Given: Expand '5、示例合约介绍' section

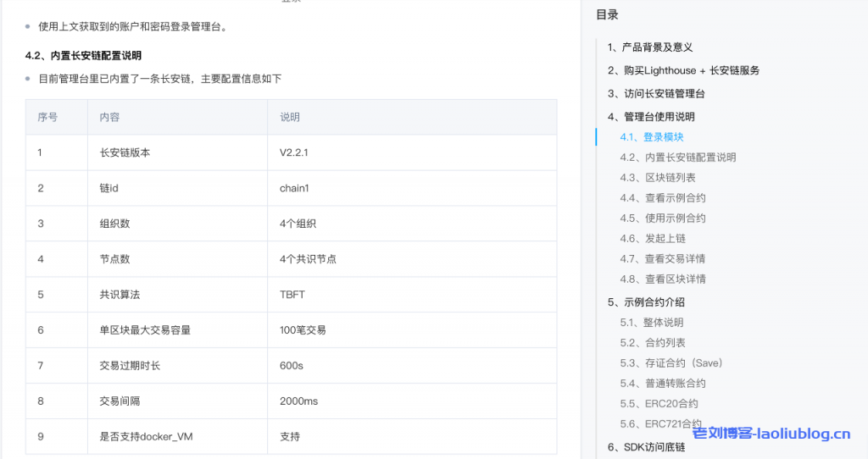Looking at the screenshot, I should 645,302.
